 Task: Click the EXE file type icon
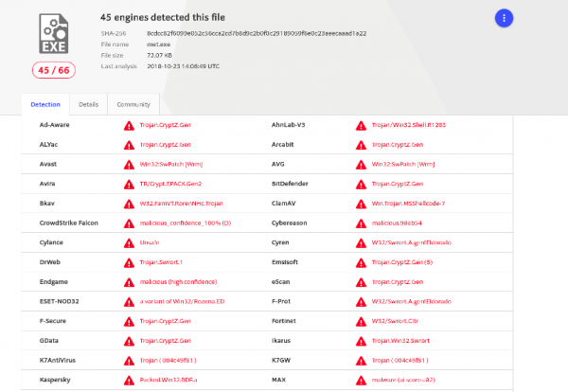(52, 34)
